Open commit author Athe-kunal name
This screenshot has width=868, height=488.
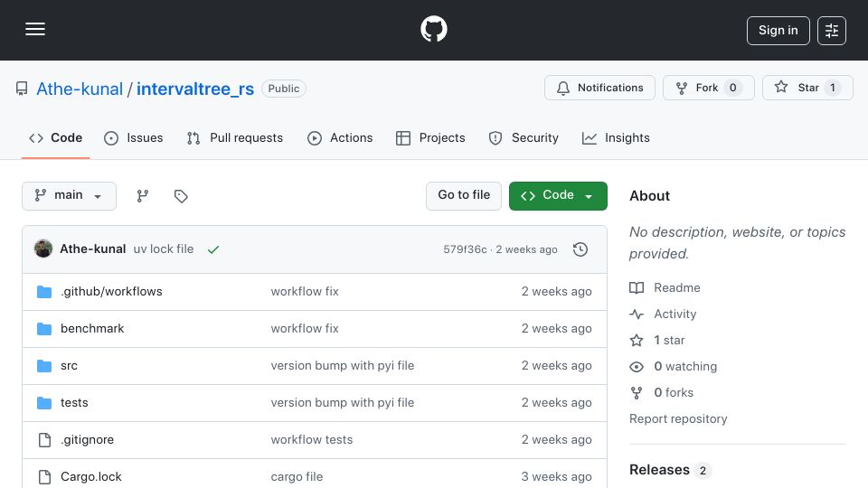pos(93,249)
